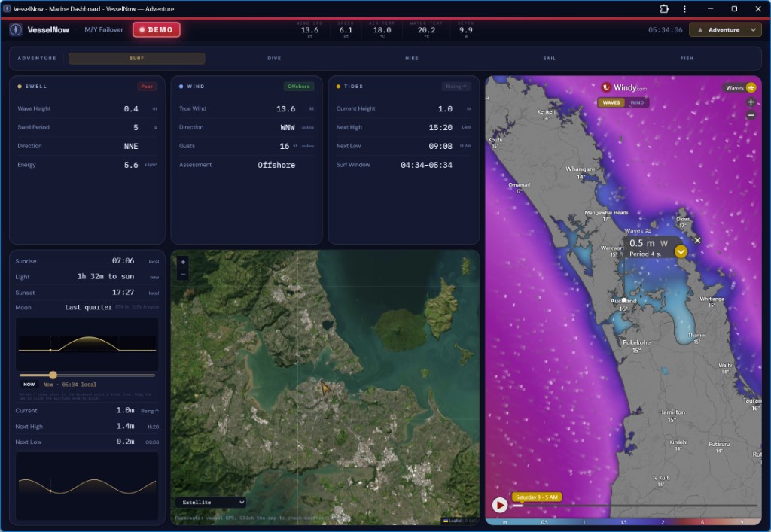
Task: Zoom in on the satellite map
Action: 183,263
